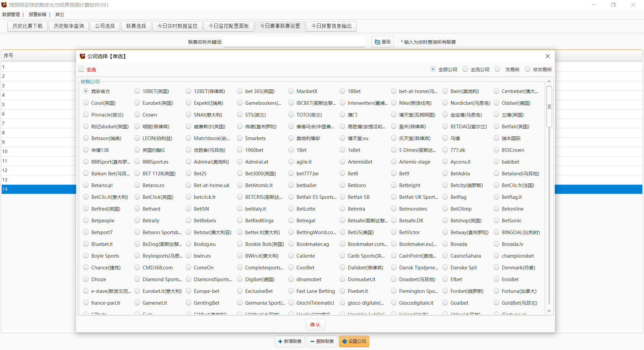Choose the 1xBet radio button
This screenshot has width=644, height=350.
pyautogui.click(x=342, y=150)
